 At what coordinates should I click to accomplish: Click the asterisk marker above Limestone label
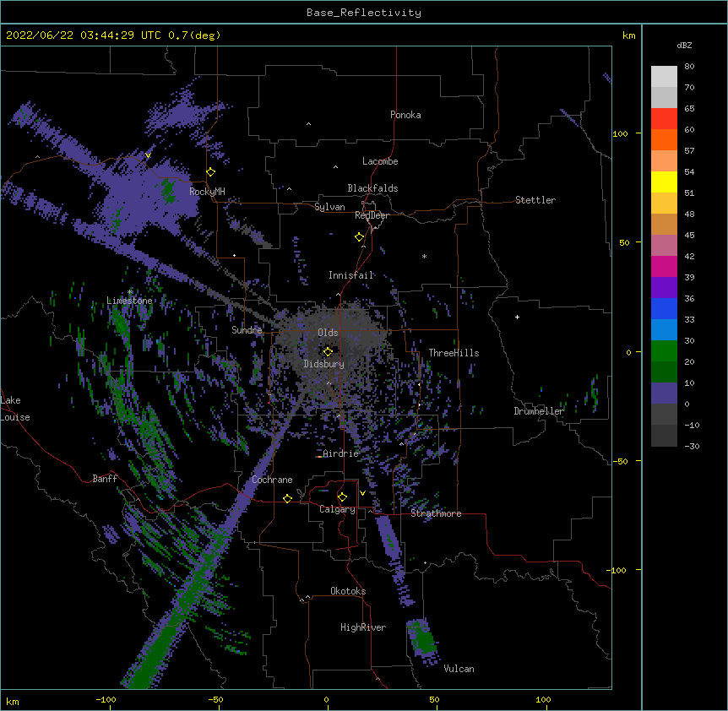tap(130, 292)
